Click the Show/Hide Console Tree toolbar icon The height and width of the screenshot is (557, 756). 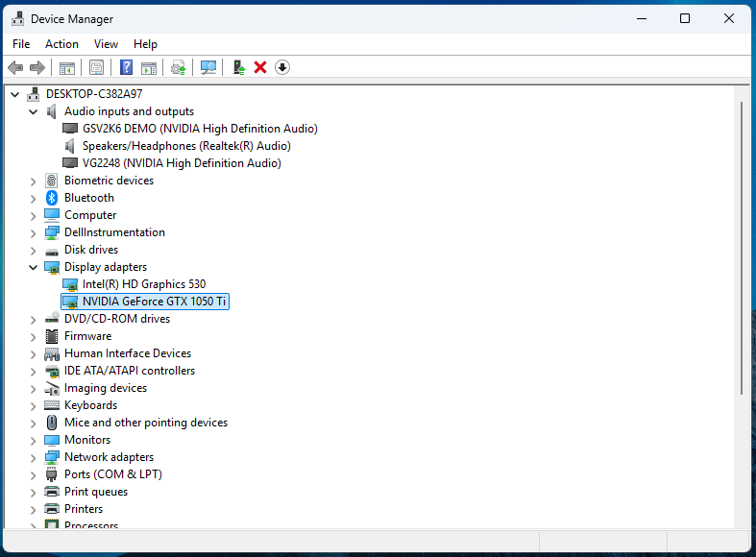pos(67,67)
